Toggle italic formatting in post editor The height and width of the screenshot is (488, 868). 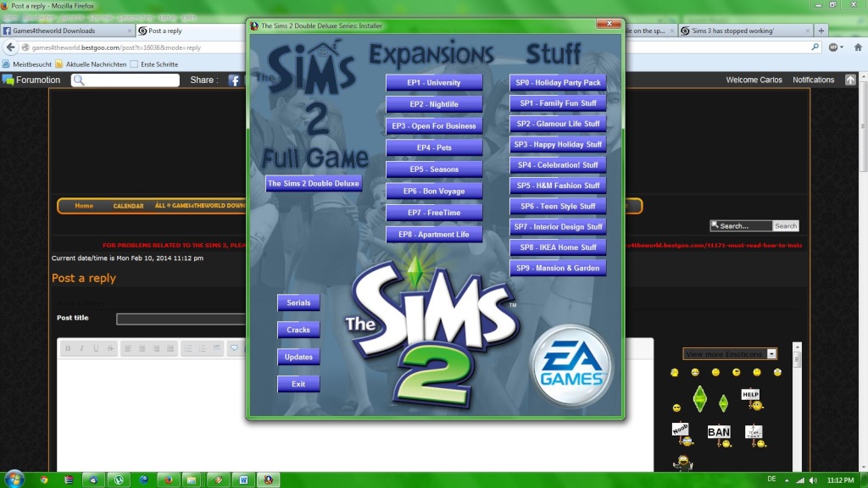(x=82, y=348)
